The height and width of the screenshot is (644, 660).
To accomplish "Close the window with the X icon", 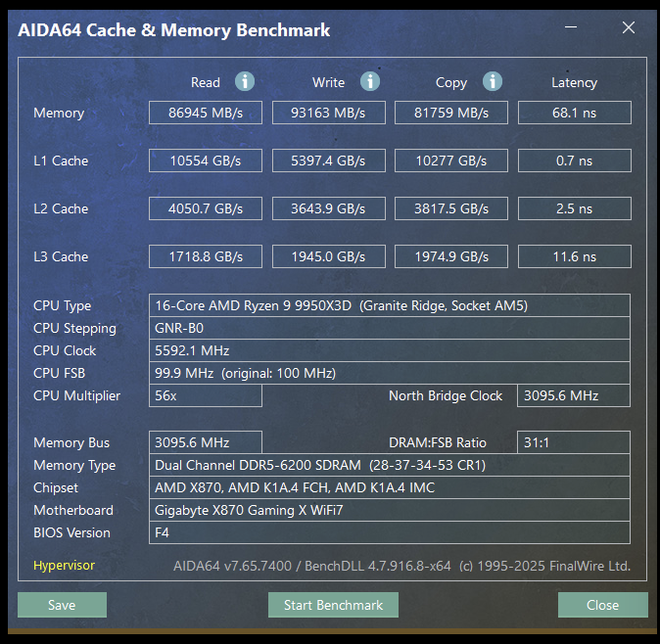I will tap(629, 27).
